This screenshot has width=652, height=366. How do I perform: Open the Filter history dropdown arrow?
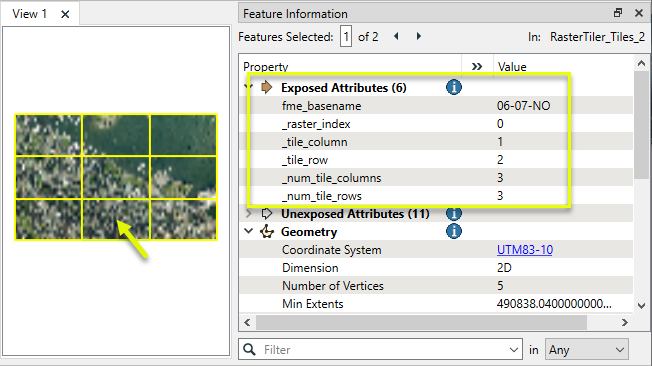[x=514, y=350]
